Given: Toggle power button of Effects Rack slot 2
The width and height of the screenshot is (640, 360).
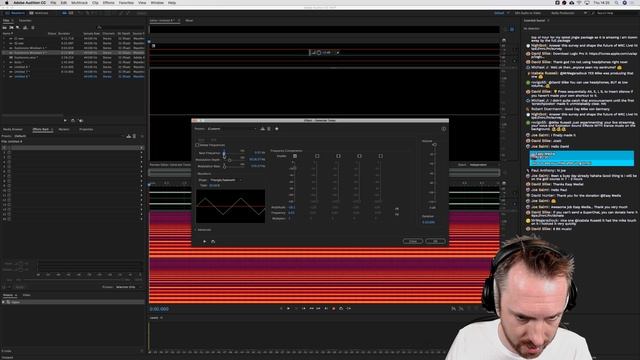Looking at the screenshot, I should point(9,152).
